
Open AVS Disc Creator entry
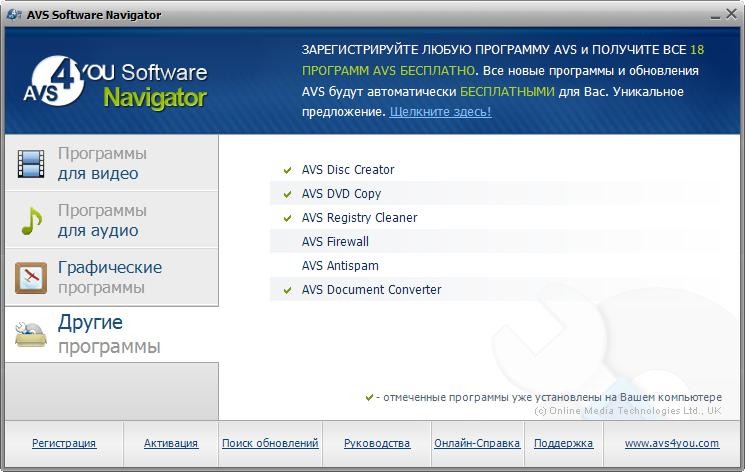pos(348,170)
